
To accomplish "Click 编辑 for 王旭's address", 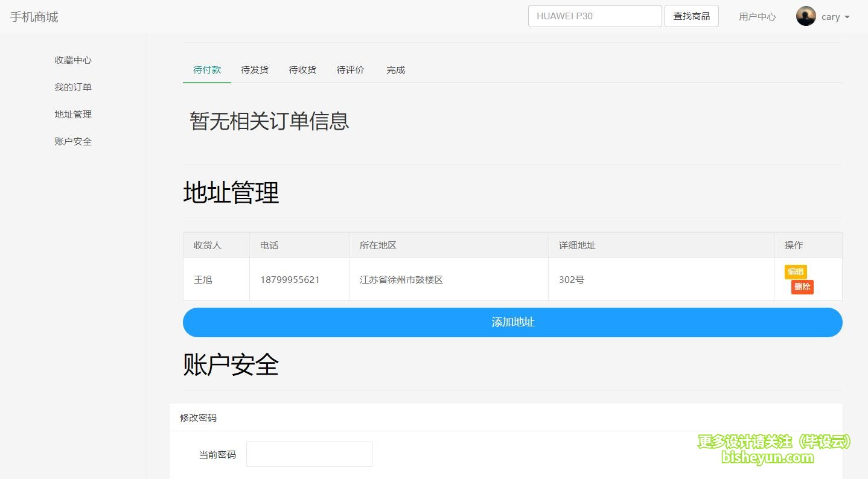I will coord(795,271).
